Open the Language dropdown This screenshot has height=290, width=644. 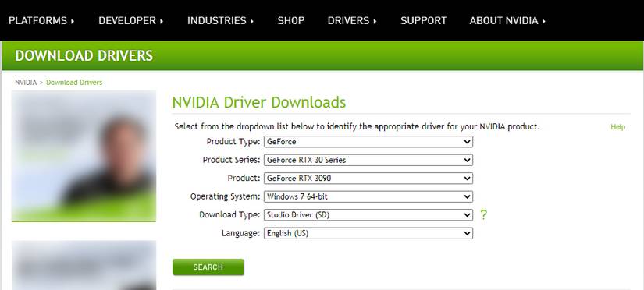tap(368, 233)
